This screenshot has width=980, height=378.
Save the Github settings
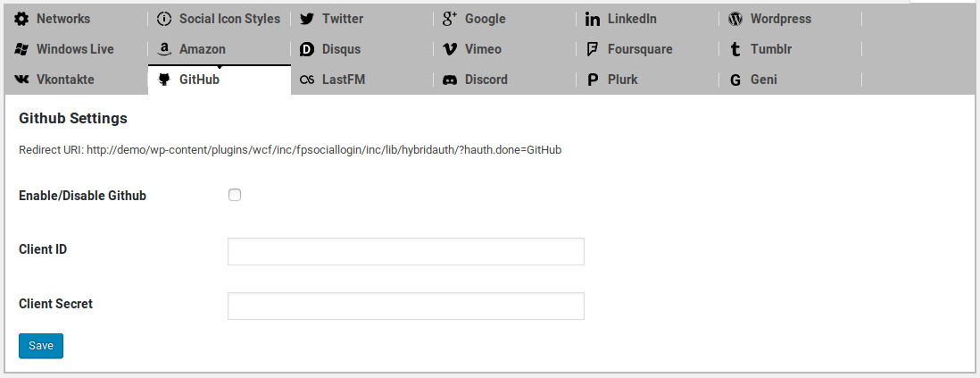pyautogui.click(x=41, y=346)
